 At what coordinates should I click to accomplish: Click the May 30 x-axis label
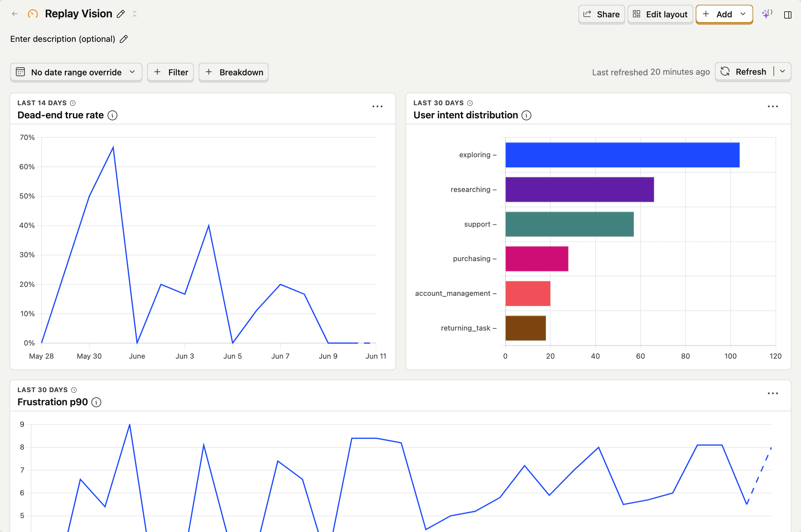pyautogui.click(x=89, y=356)
